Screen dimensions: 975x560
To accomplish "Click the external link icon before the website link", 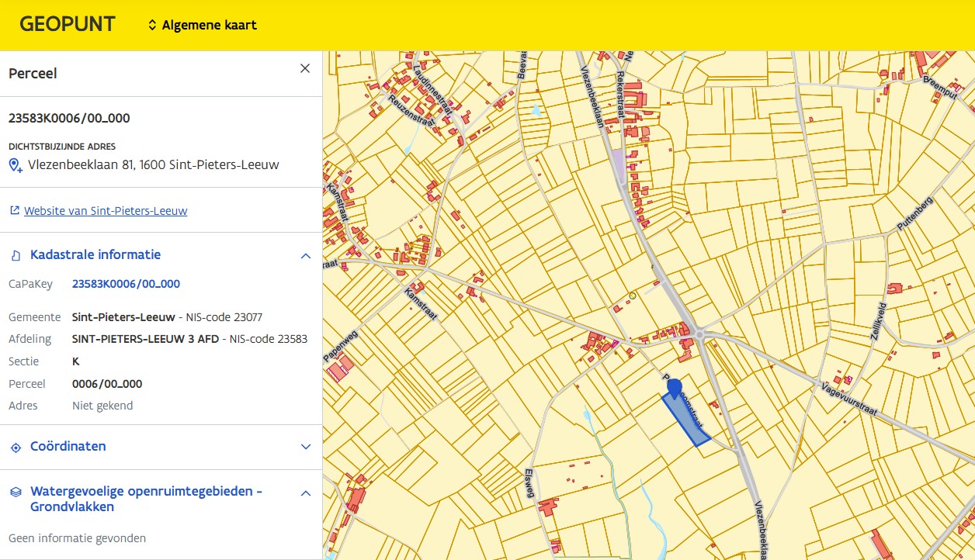I will (14, 210).
